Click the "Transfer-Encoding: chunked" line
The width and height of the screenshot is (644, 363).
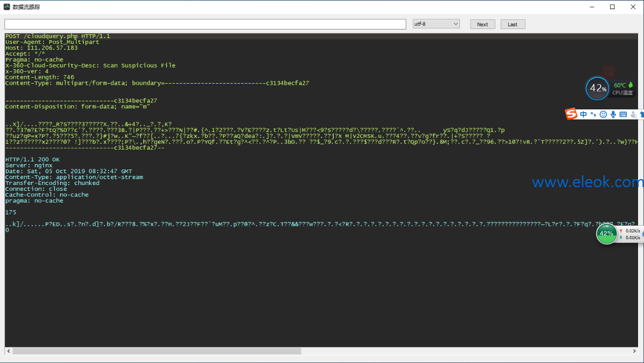53,183
